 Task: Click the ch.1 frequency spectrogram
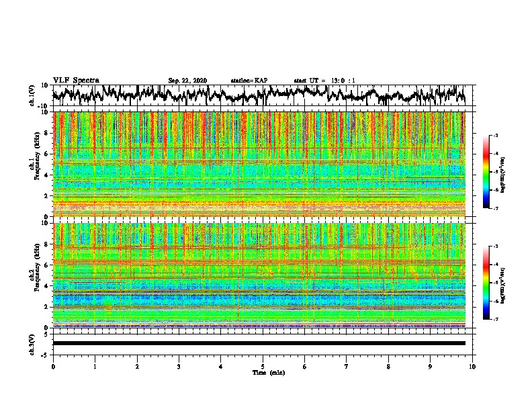(259, 164)
